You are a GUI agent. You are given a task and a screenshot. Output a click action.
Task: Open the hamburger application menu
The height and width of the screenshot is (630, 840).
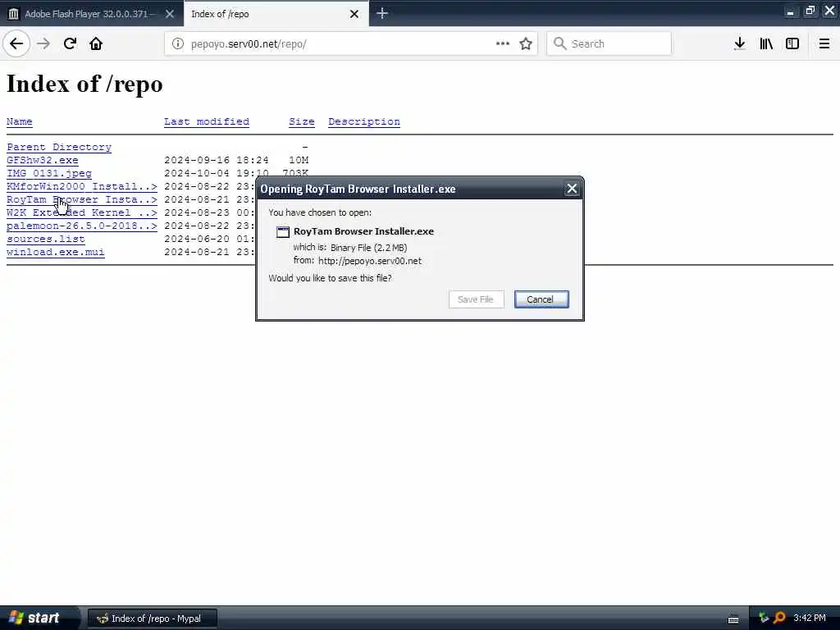tap(824, 43)
